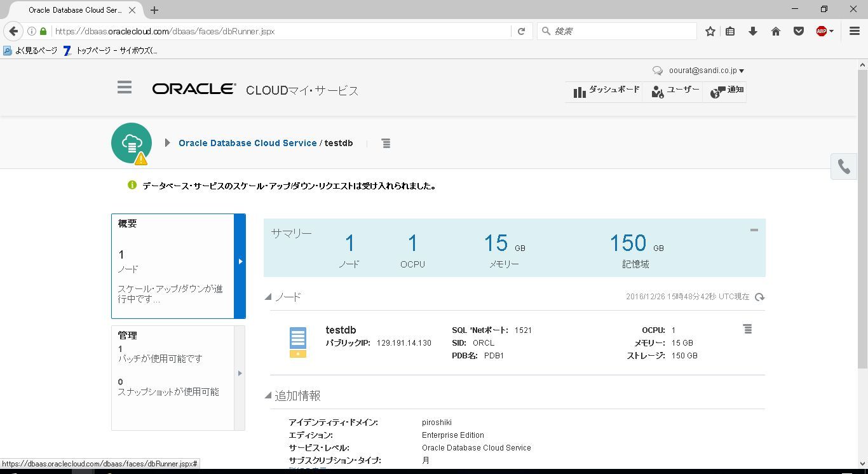This screenshot has height=474, width=868.
Task: Click the Oracle logo
Action: pos(194,89)
